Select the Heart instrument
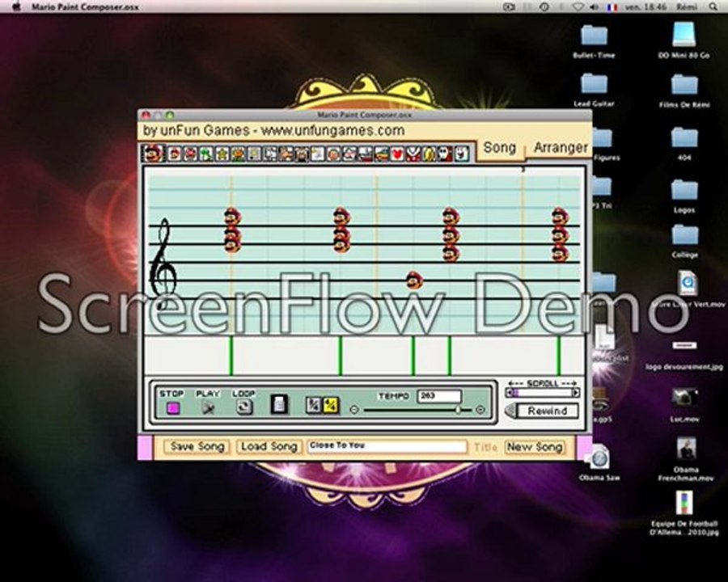This screenshot has width=728, height=582. (397, 154)
